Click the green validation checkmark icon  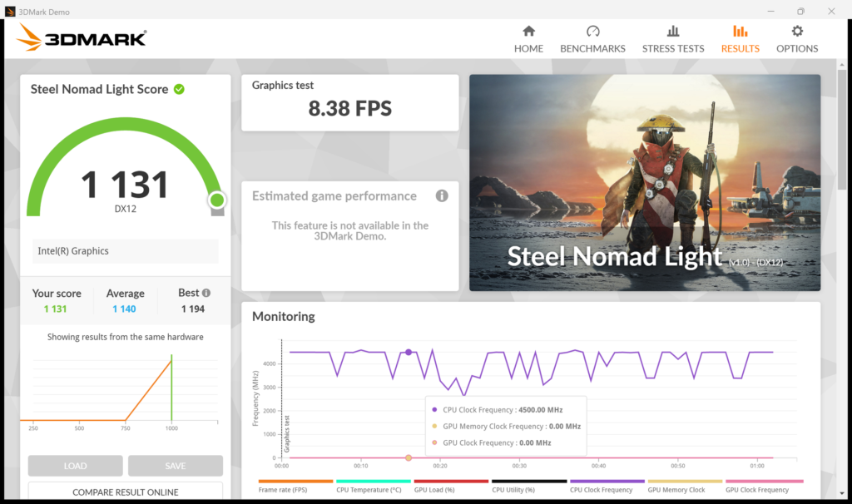(179, 89)
